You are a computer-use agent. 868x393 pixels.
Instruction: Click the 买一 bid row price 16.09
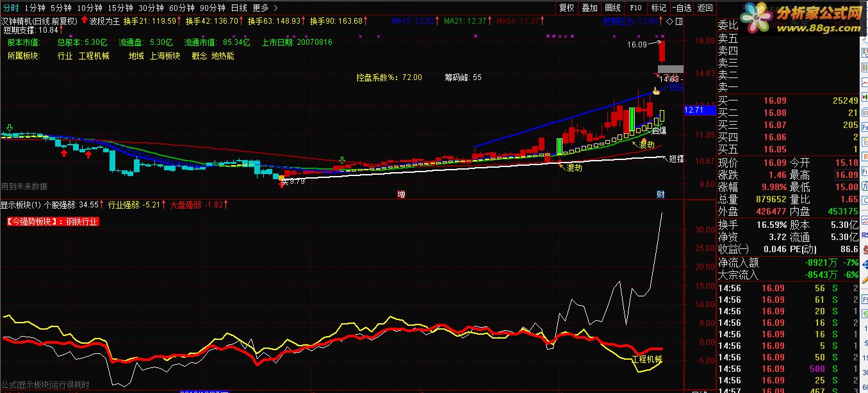pyautogui.click(x=774, y=101)
